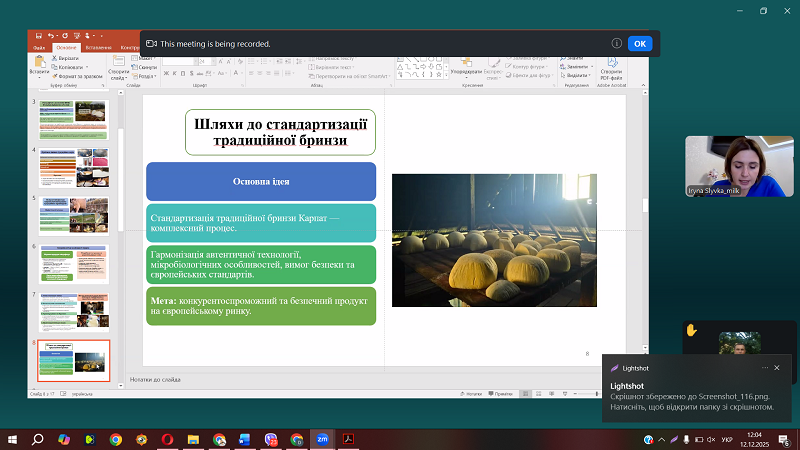The image size is (800, 450).
Task: Toggle italic К formatting
Action: click(174, 73)
